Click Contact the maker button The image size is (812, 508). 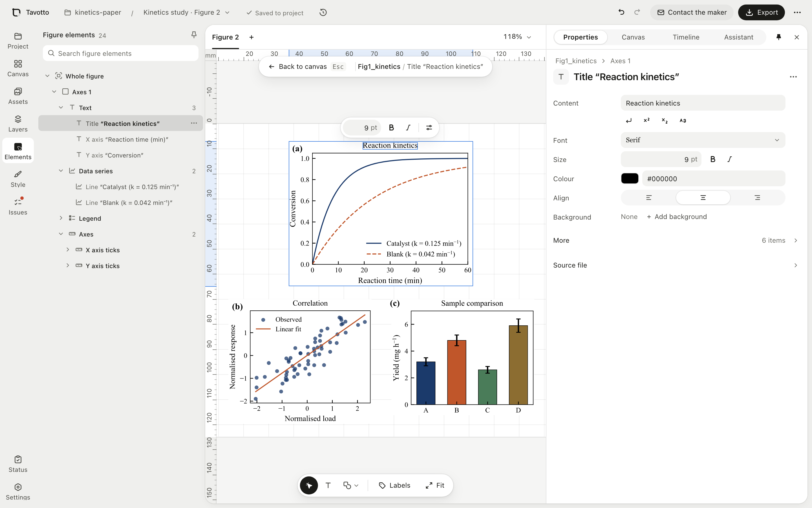coord(692,12)
